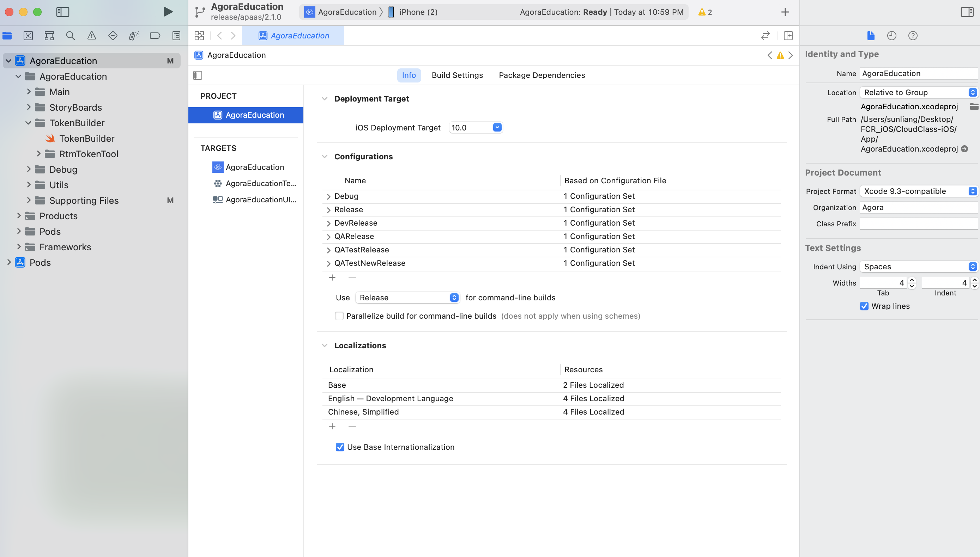Click the Organization field containing Agora
980x557 pixels.
point(919,207)
